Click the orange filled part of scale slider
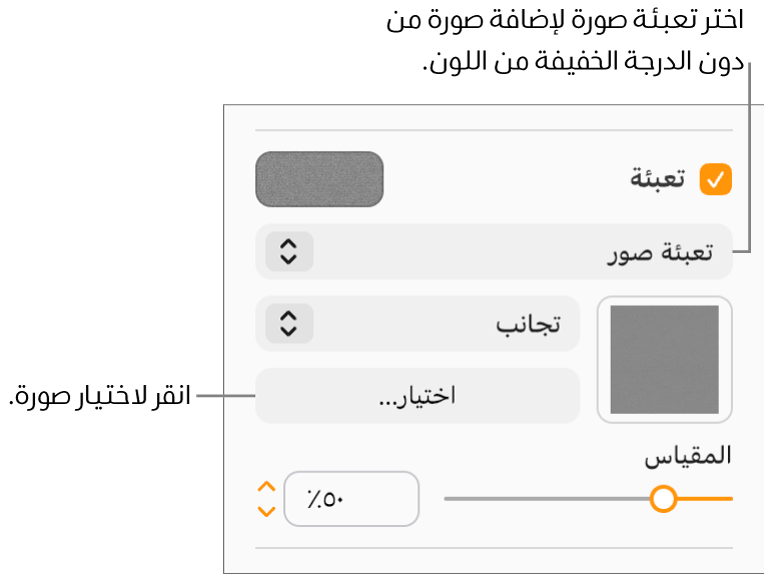The width and height of the screenshot is (764, 574). coord(706,498)
